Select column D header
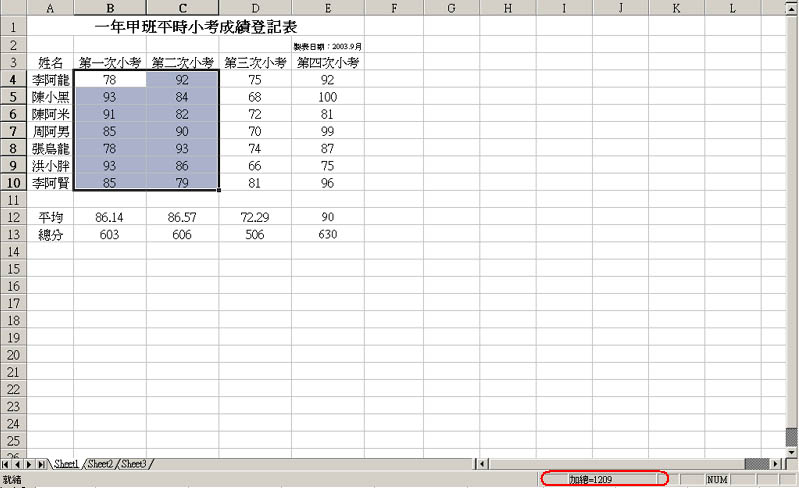 (x=255, y=8)
